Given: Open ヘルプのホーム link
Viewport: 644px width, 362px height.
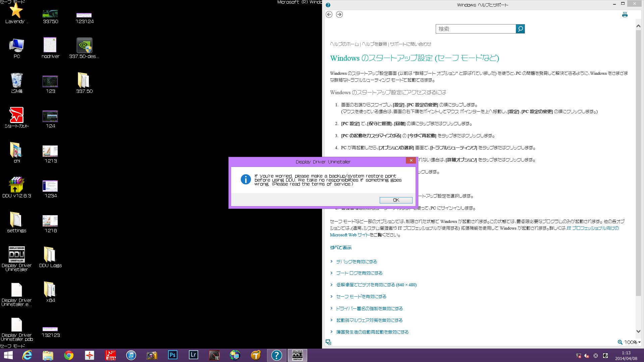Looking at the screenshot, I should click(344, 44).
